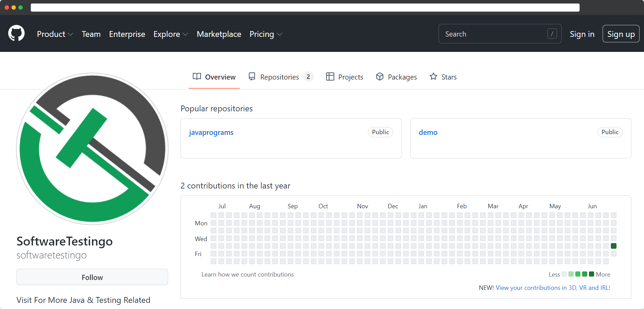Image resolution: width=644 pixels, height=309 pixels.
Task: Click the Public label on javaprograms card
Action: [x=380, y=132]
